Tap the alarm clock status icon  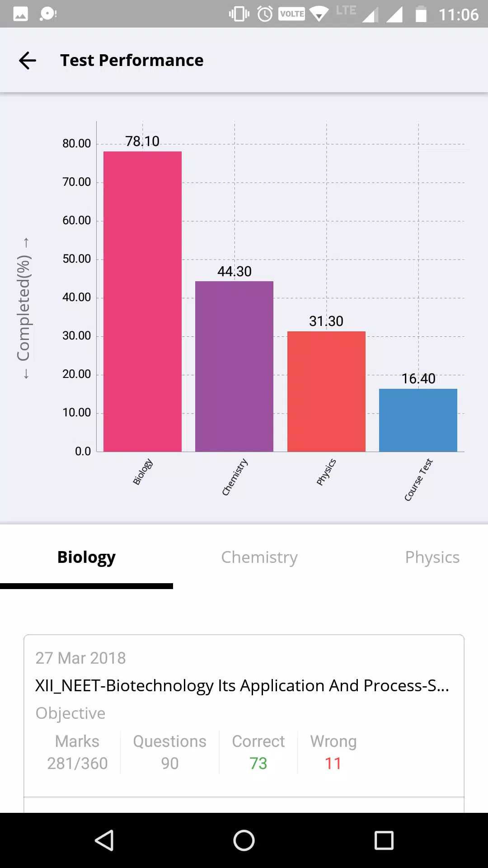pyautogui.click(x=265, y=14)
